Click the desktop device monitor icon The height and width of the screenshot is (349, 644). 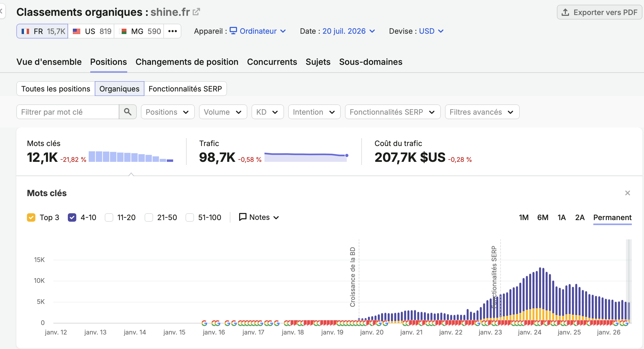(233, 31)
